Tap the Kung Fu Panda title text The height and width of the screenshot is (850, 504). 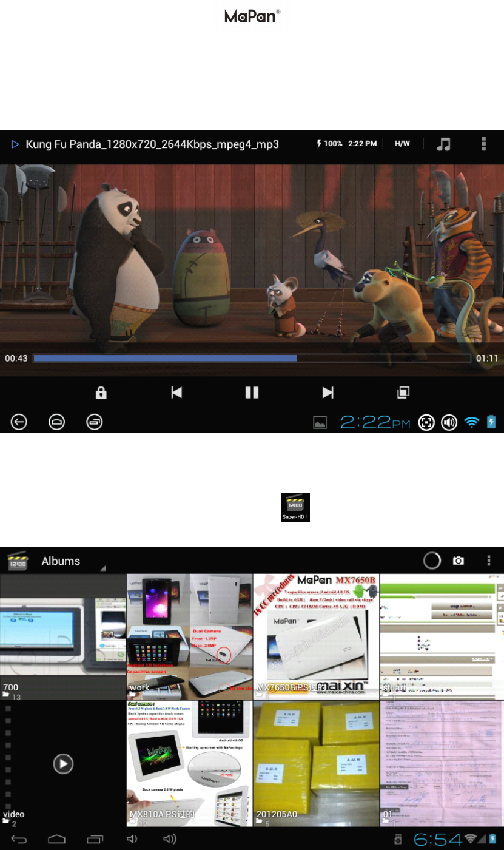pos(152,144)
